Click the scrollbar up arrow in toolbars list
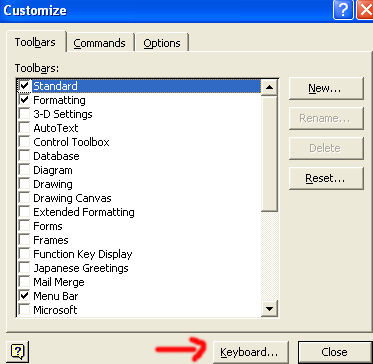This screenshot has height=364, width=373. pyautogui.click(x=269, y=88)
